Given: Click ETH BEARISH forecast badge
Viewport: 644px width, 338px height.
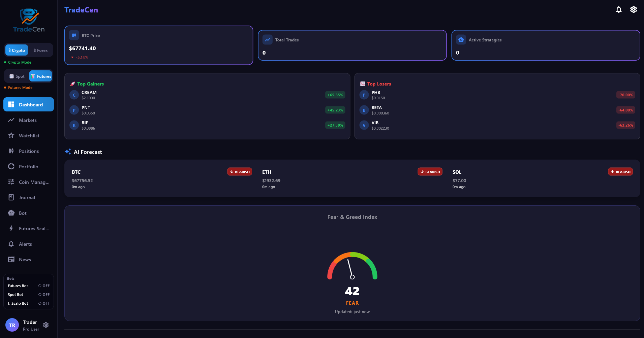Looking at the screenshot, I should [x=430, y=172].
